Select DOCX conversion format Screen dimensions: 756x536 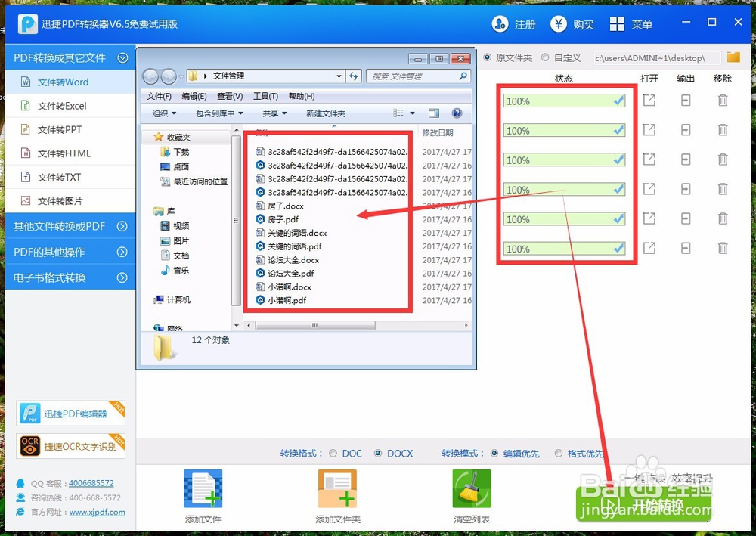pyautogui.click(x=378, y=453)
